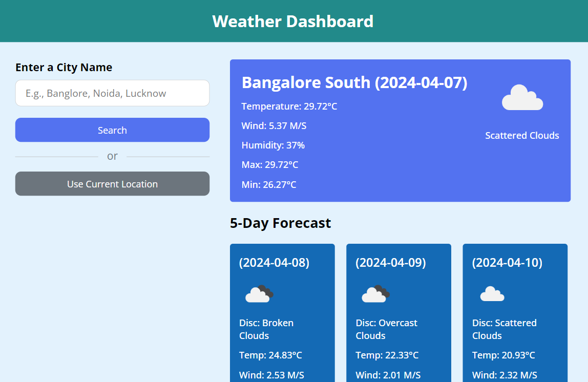Click the Max: 29.72°C value
Viewport: 588px width, 382px height.
[269, 165]
